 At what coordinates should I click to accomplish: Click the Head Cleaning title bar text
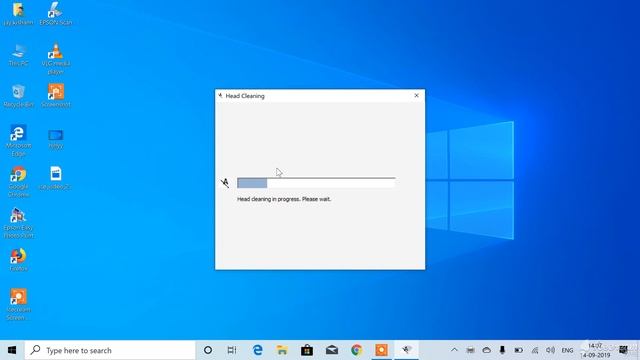tap(245, 96)
